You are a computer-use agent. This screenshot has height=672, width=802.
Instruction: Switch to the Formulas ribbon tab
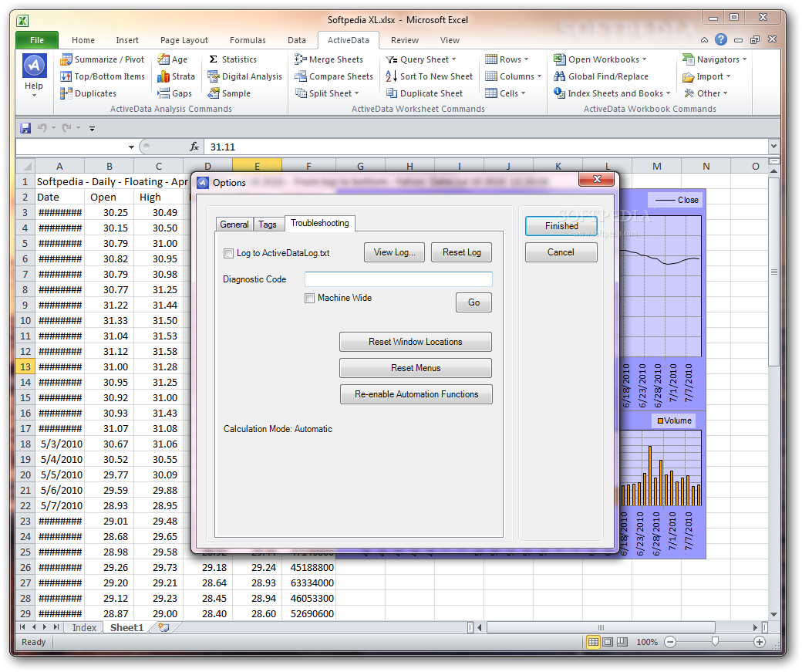[x=248, y=40]
